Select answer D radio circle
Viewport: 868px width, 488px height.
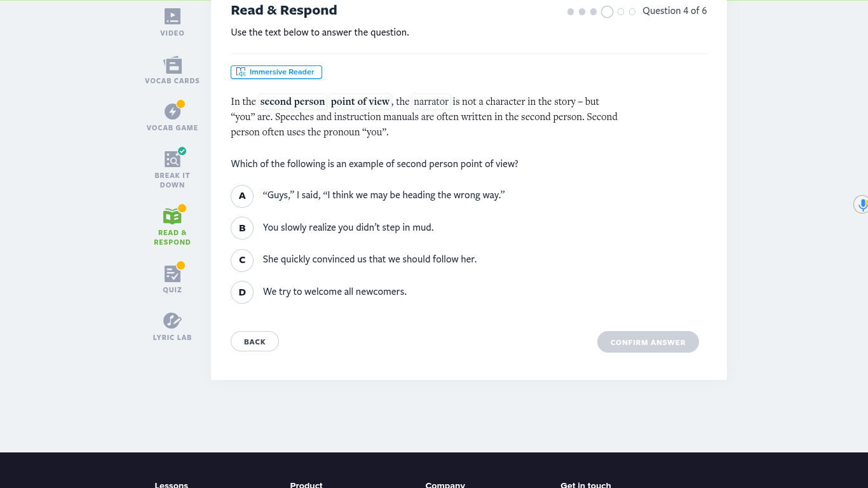(x=242, y=292)
